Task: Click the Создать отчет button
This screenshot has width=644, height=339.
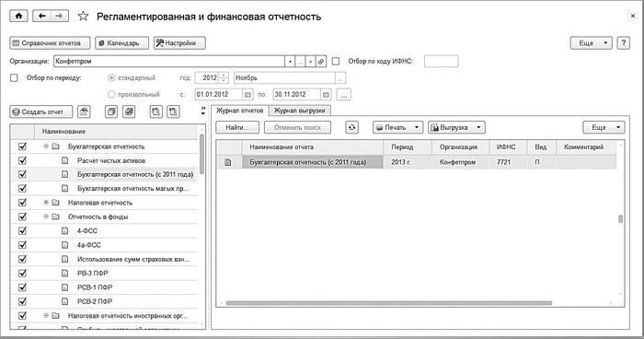Action: tap(41, 111)
